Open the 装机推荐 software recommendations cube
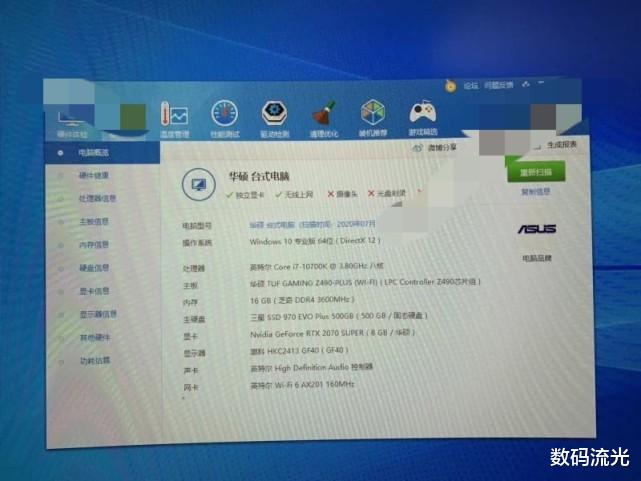 click(372, 117)
